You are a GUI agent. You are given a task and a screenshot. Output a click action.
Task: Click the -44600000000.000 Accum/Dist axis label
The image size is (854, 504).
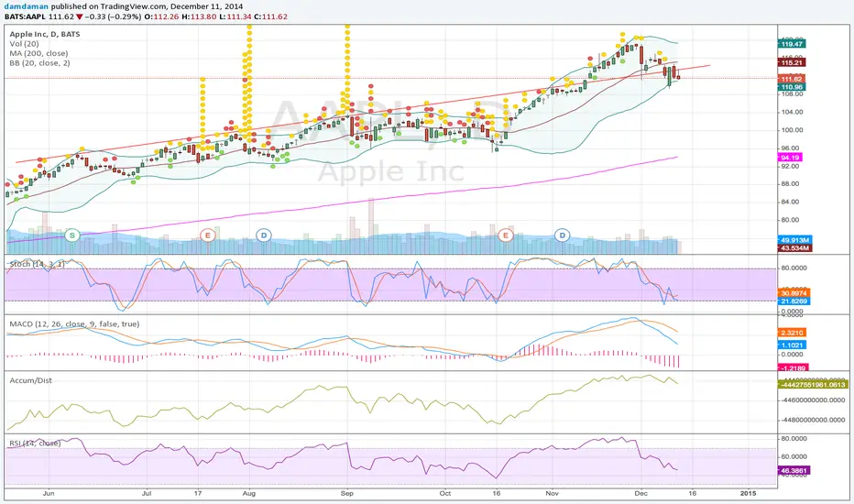[813, 400]
